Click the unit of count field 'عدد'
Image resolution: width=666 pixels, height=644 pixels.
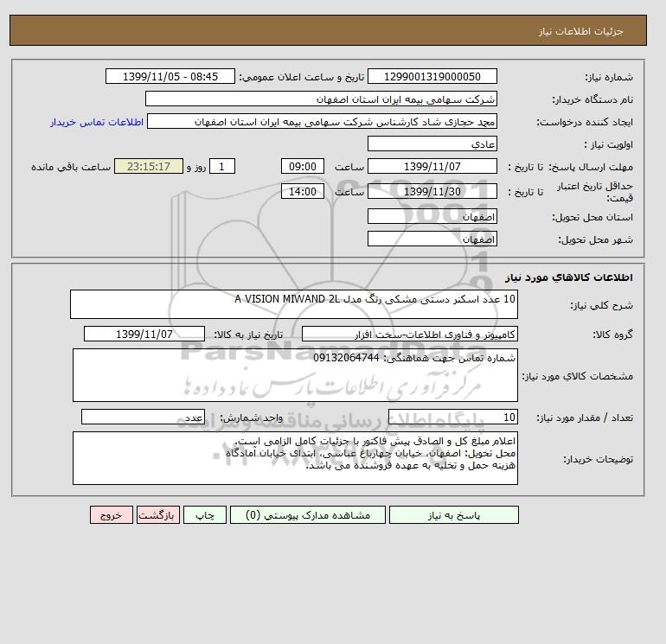pyautogui.click(x=143, y=417)
